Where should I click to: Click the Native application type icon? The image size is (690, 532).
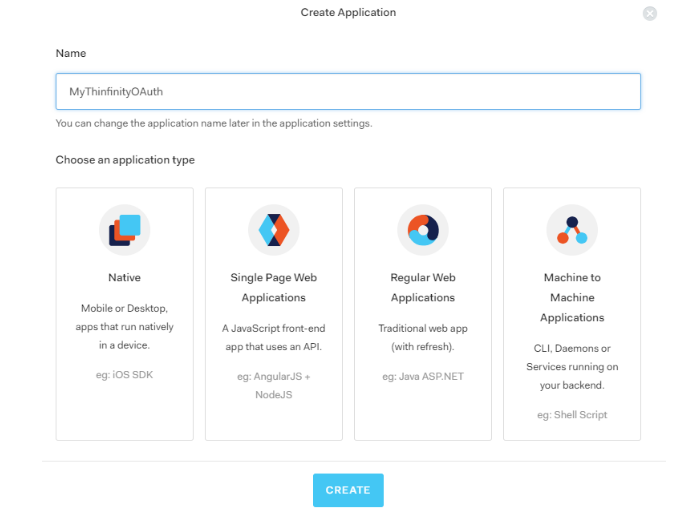125,230
